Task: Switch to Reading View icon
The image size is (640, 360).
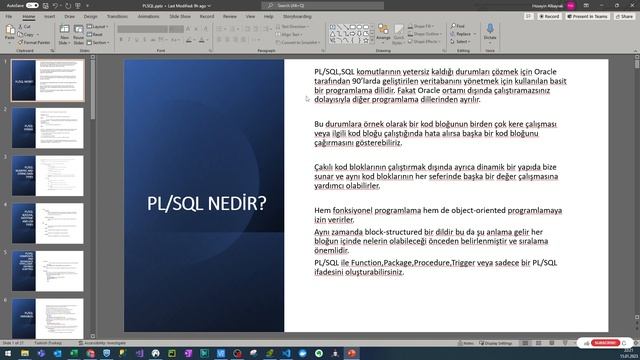Action: pos(551,343)
